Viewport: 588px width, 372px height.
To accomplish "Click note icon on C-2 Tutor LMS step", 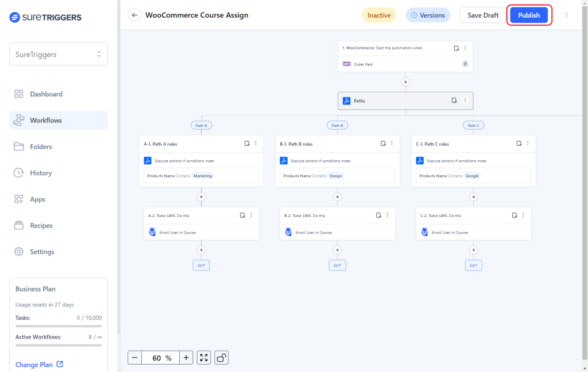I will pyautogui.click(x=514, y=215).
